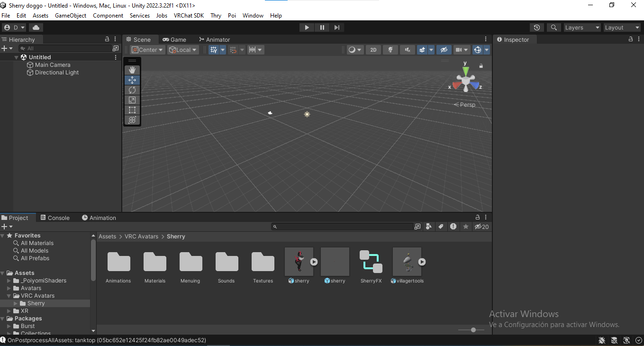Toggle hidden packages visibility count 20
The height and width of the screenshot is (346, 644).
[x=481, y=227]
